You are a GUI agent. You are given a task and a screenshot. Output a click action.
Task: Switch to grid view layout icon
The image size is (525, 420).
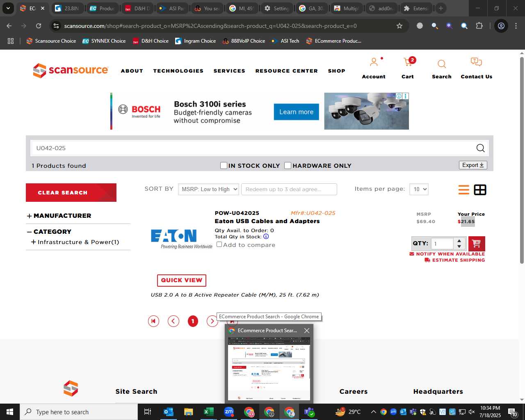(x=480, y=189)
